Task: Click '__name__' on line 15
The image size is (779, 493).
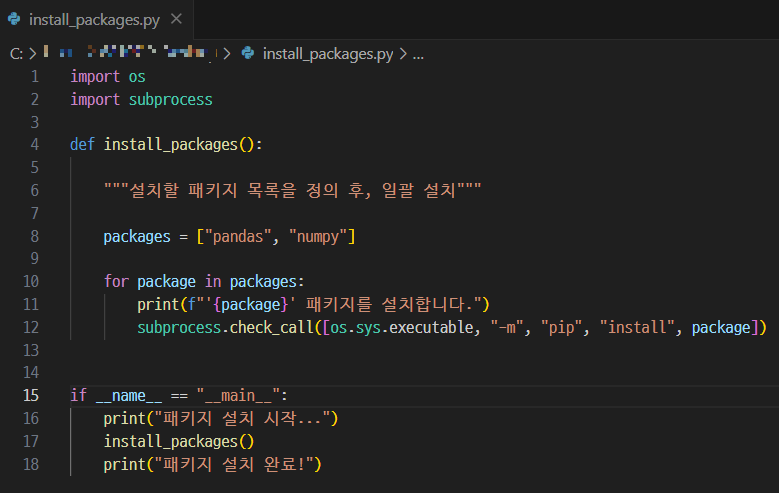Action: 129,396
